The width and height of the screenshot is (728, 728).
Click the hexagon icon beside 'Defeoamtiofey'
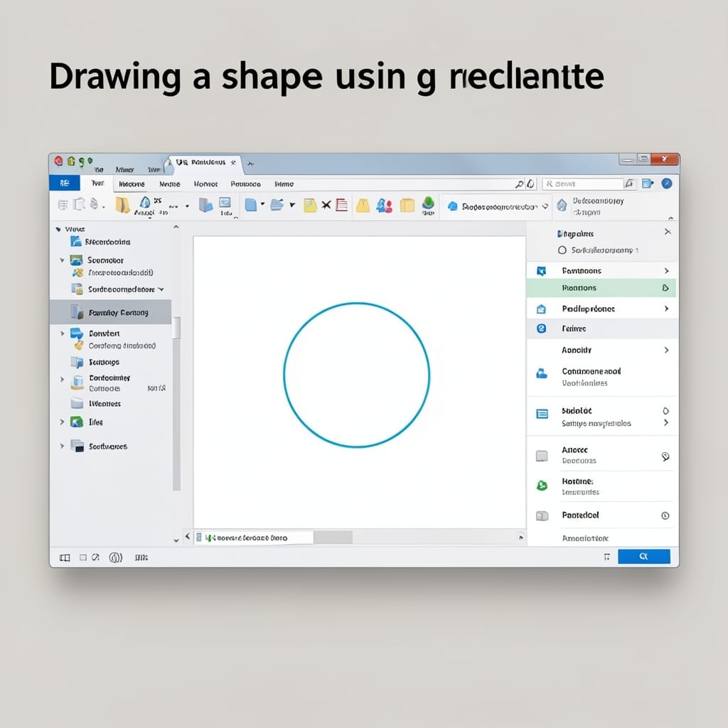[562, 205]
